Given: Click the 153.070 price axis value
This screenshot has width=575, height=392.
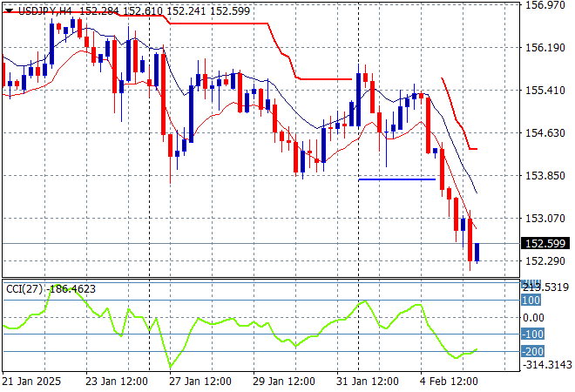Looking at the screenshot, I should 545,218.
